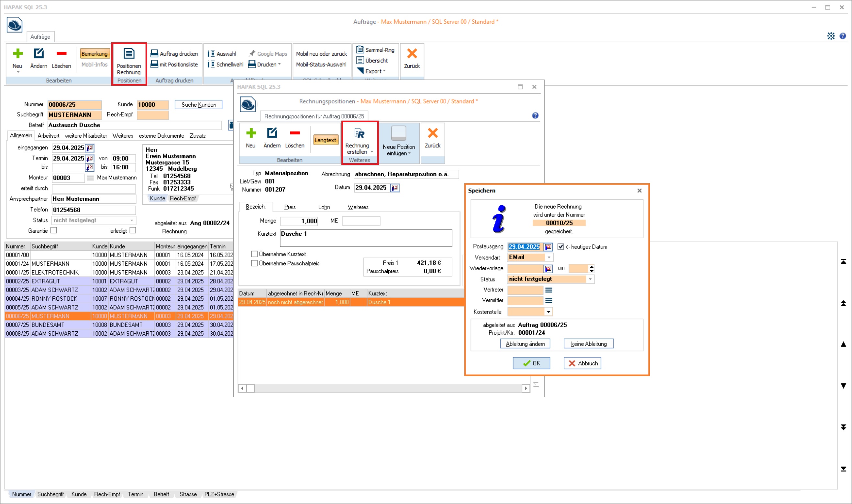
Task: Click the Ableitung ändern button
Action: coord(525,344)
